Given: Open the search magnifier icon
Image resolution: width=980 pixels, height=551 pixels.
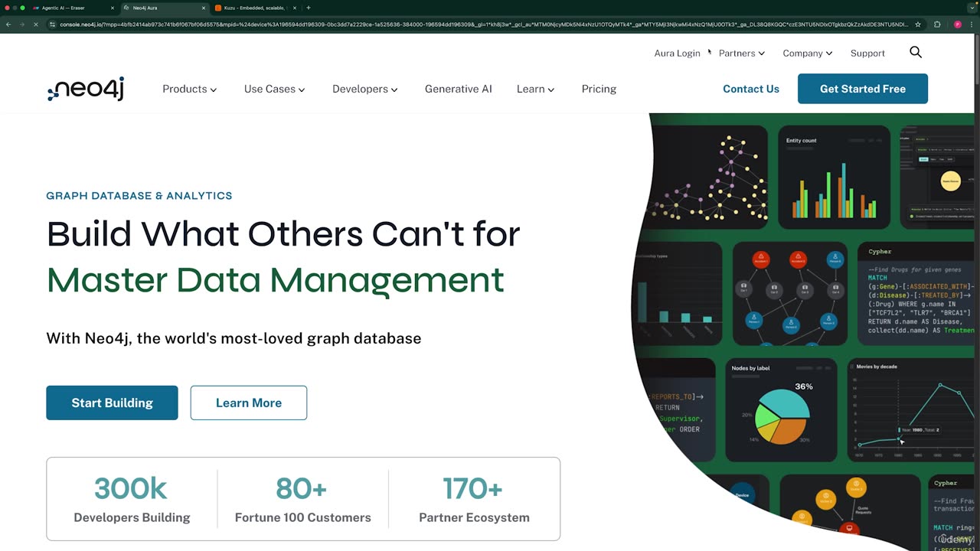Looking at the screenshot, I should (x=916, y=52).
